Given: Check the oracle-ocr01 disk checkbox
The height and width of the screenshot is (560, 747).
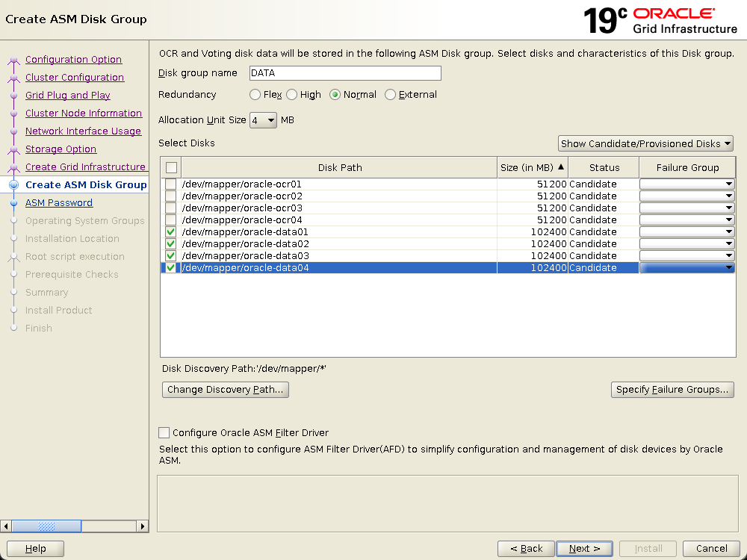Looking at the screenshot, I should [x=171, y=184].
